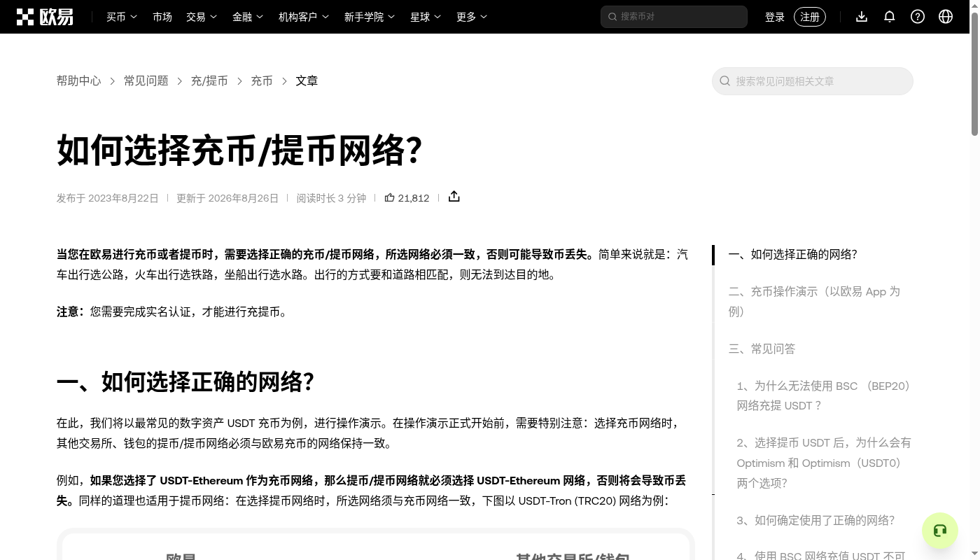
Task: Expand the 交易 dropdown menu
Action: (x=202, y=17)
